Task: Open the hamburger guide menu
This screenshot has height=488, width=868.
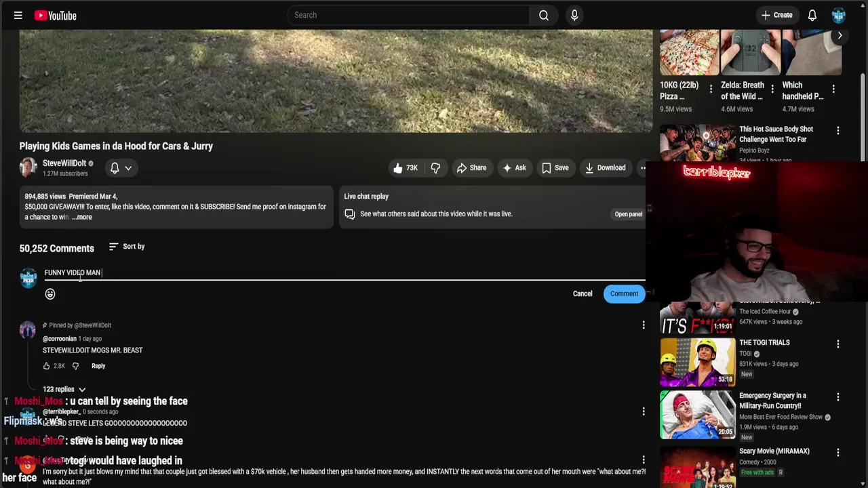Action: (18, 15)
